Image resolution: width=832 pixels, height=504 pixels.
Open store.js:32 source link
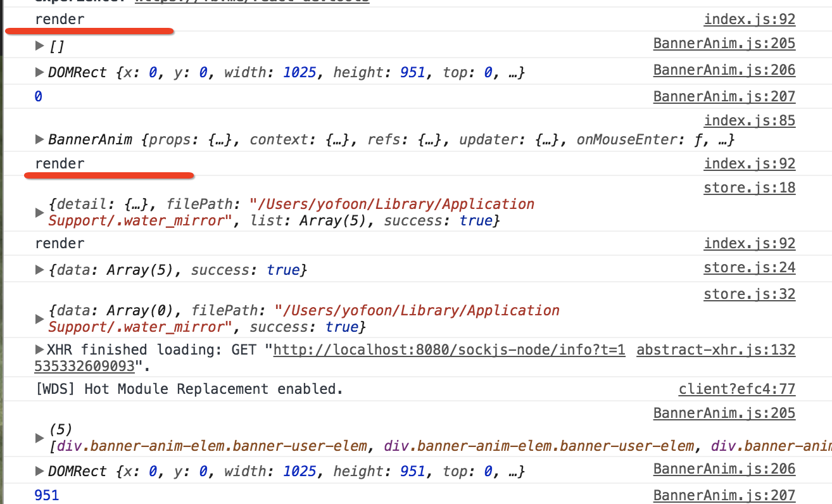[x=749, y=294]
